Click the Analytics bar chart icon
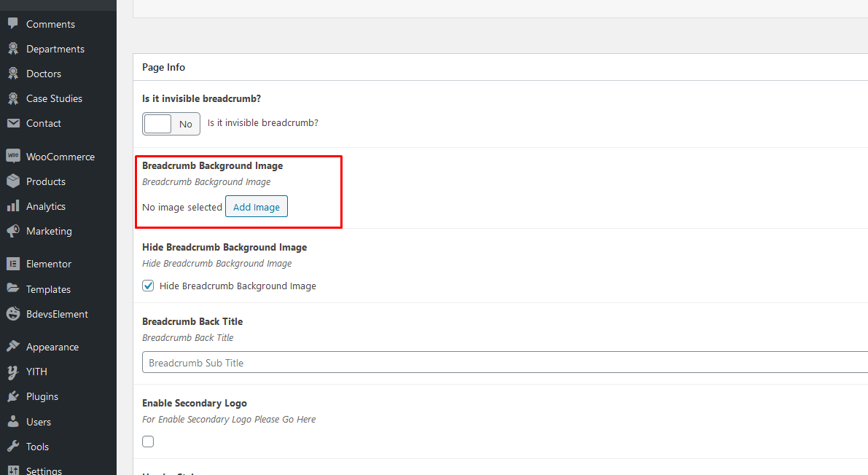Viewport: 868px width, 475px height. coord(12,206)
